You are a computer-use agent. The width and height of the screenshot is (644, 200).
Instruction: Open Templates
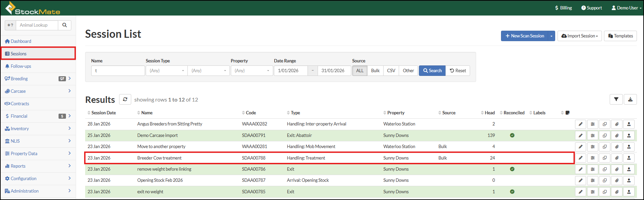click(620, 36)
